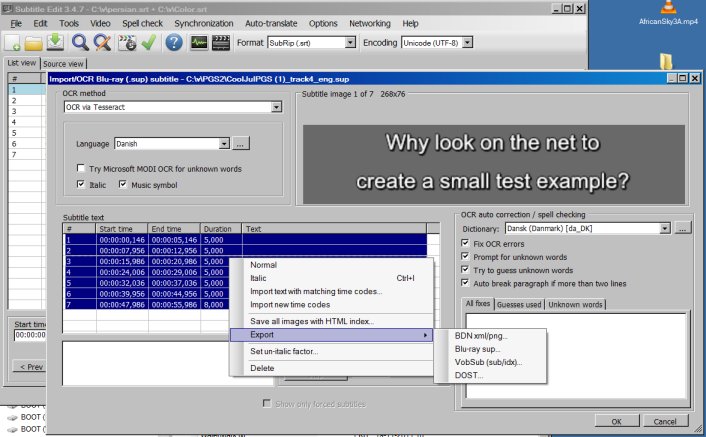Viewport: 706px width, 437px height.
Task: Open the Networking menu
Action: pyautogui.click(x=370, y=23)
